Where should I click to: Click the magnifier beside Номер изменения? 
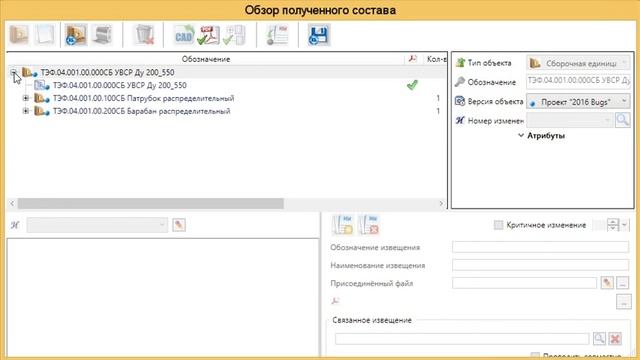(622, 120)
